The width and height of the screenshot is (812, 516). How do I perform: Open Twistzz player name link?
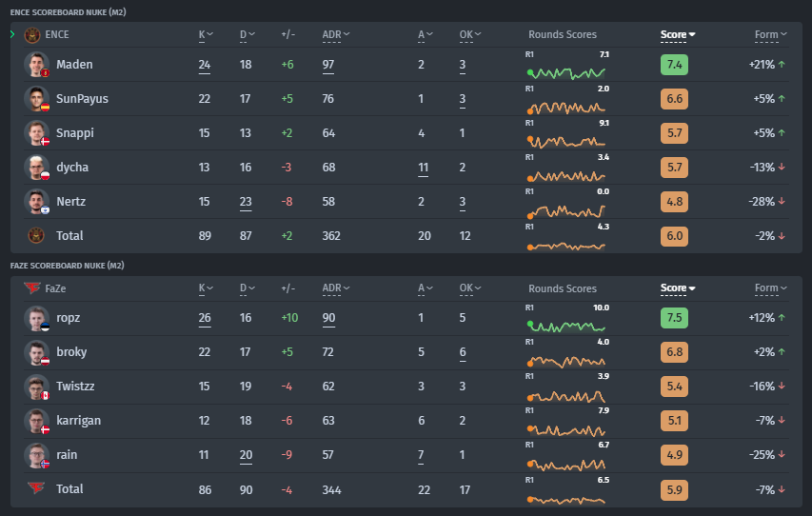(x=75, y=387)
